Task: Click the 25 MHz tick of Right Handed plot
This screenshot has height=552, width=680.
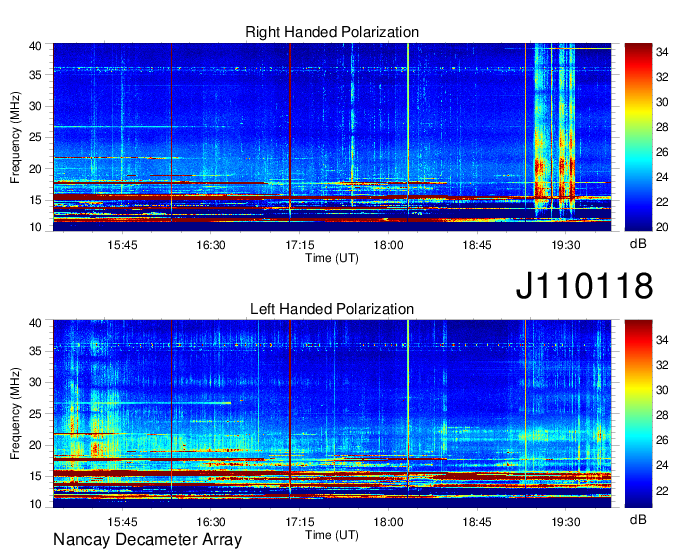Action: [x=35, y=137]
